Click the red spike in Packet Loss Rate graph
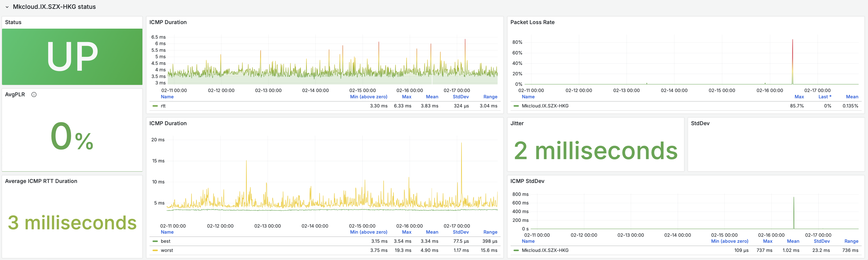The height and width of the screenshot is (260, 868). 792,51
